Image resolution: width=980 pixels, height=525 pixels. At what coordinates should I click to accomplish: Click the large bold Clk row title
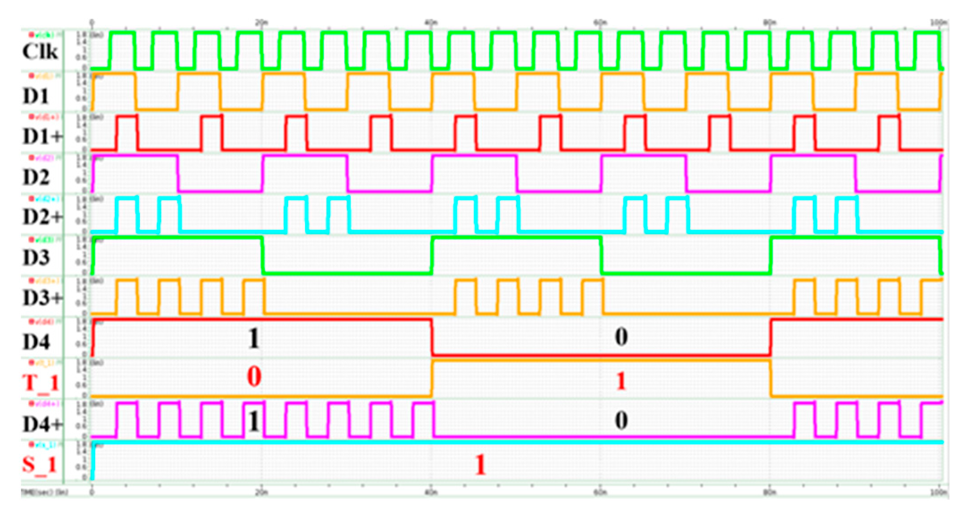point(40,52)
